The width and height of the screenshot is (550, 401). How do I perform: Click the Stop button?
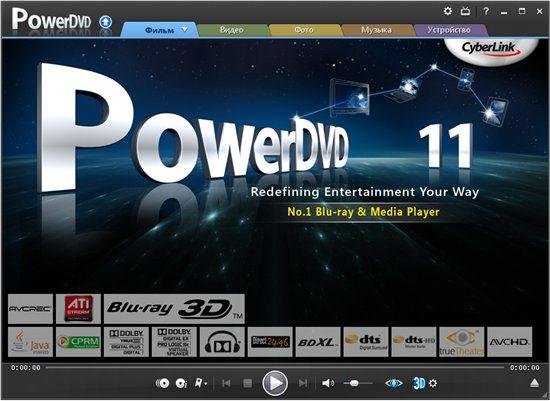click(x=248, y=383)
